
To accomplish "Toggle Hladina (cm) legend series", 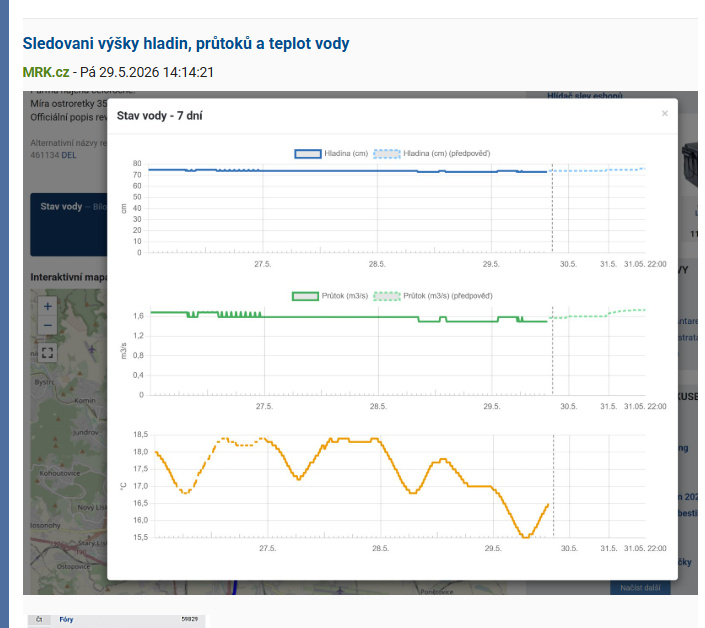I will click(331, 154).
